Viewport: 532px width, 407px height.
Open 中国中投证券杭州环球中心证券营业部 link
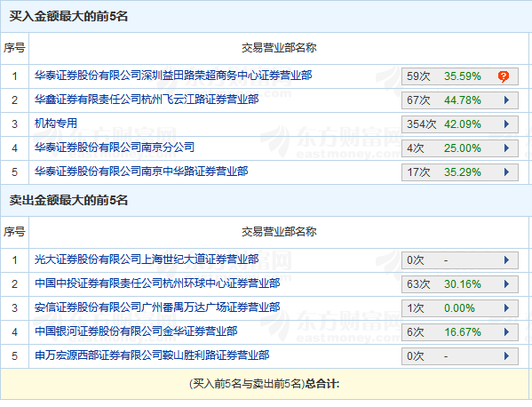tap(157, 283)
